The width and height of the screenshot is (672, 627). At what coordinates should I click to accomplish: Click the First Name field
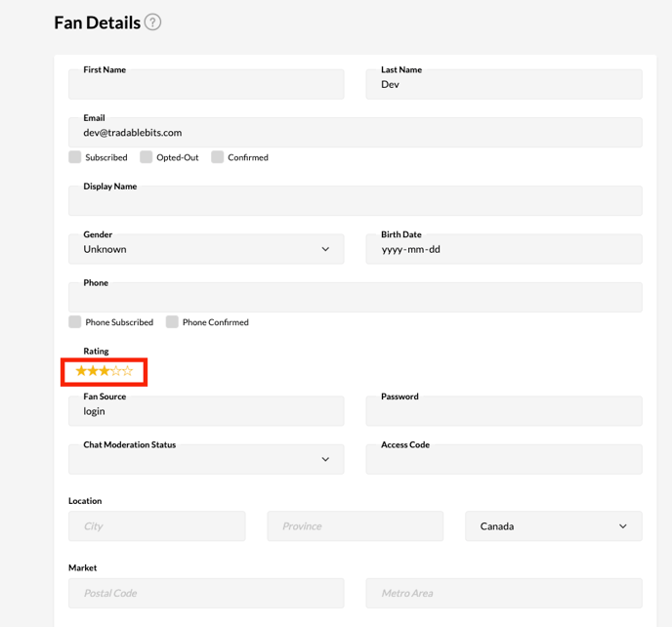(x=206, y=85)
